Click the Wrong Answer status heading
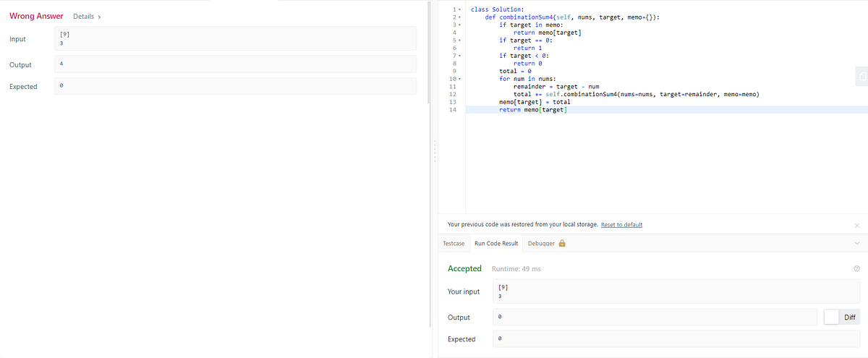 [x=36, y=16]
